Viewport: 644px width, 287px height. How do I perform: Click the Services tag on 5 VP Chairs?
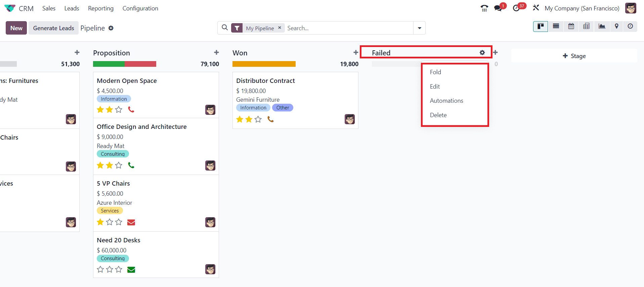110,211
